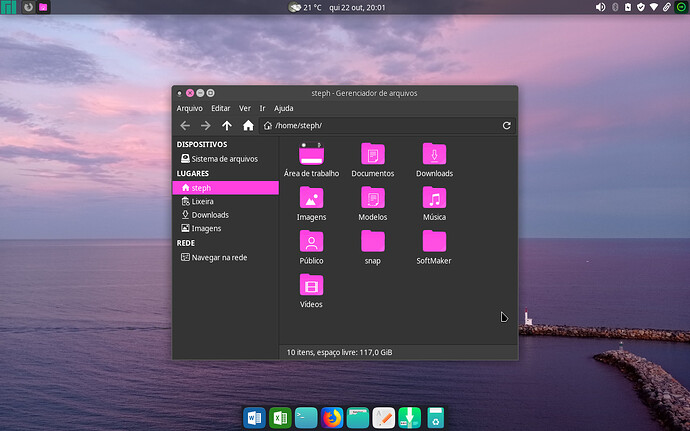Select the Vídeos folder

(311, 290)
